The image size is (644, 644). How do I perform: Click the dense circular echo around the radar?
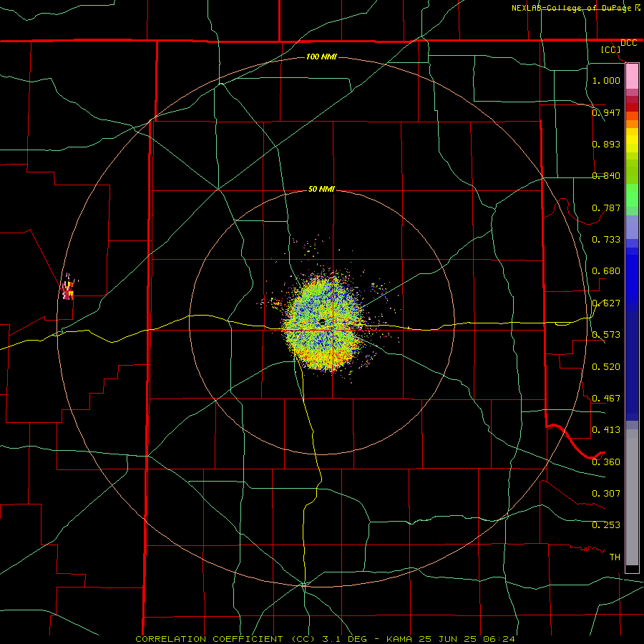[x=323, y=323]
